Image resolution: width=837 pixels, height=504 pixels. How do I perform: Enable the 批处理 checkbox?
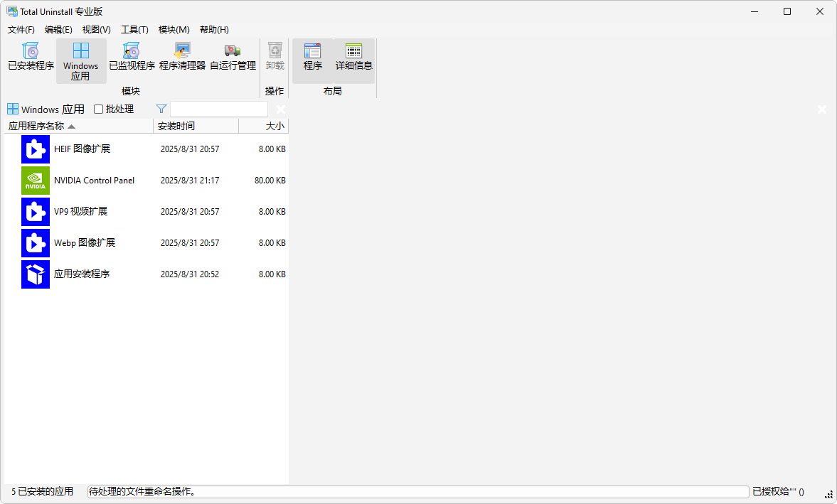coord(97,109)
